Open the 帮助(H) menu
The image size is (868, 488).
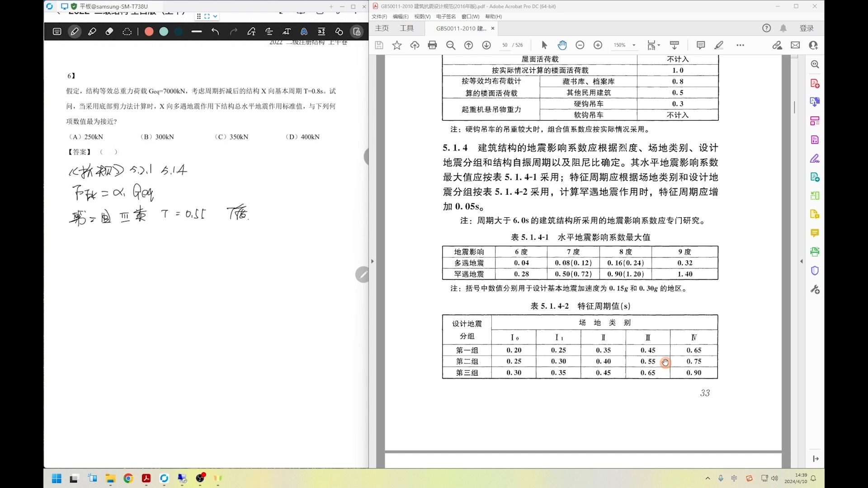pos(493,16)
